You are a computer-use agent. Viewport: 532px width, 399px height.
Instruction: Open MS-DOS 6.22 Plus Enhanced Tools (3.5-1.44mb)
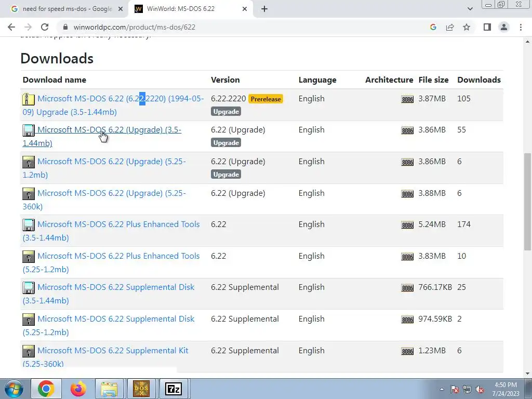(111, 231)
